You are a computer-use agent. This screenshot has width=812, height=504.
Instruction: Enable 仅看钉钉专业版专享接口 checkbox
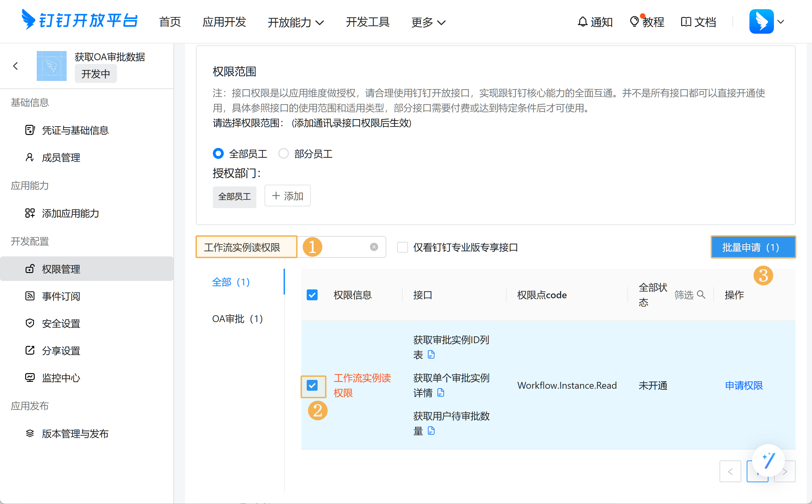tap(403, 247)
